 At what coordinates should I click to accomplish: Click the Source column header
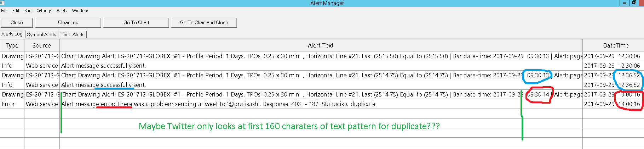[x=42, y=45]
